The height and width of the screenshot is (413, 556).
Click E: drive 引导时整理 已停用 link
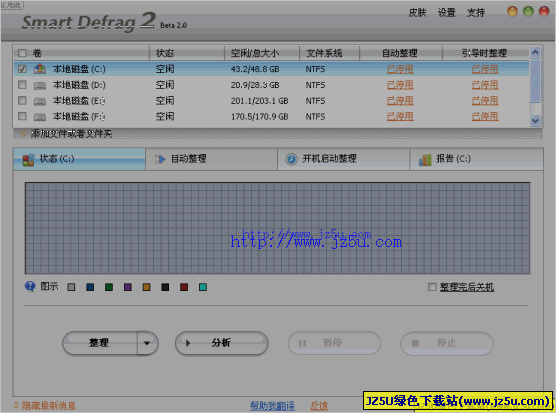[485, 101]
